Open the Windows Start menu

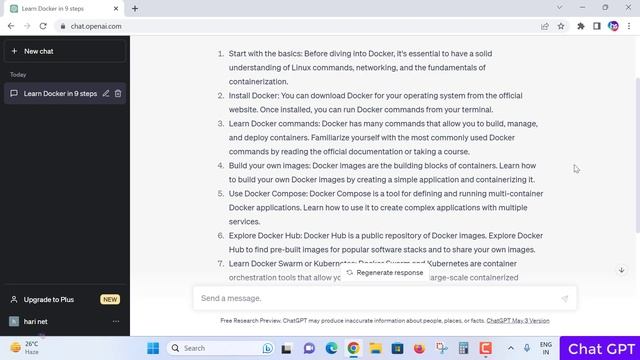click(153, 348)
